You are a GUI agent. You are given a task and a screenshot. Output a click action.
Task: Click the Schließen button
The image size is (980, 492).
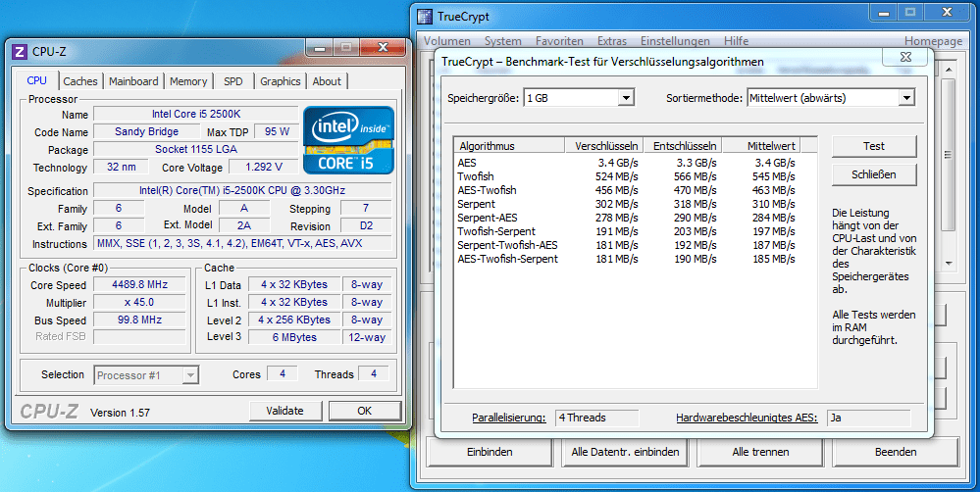(x=874, y=174)
